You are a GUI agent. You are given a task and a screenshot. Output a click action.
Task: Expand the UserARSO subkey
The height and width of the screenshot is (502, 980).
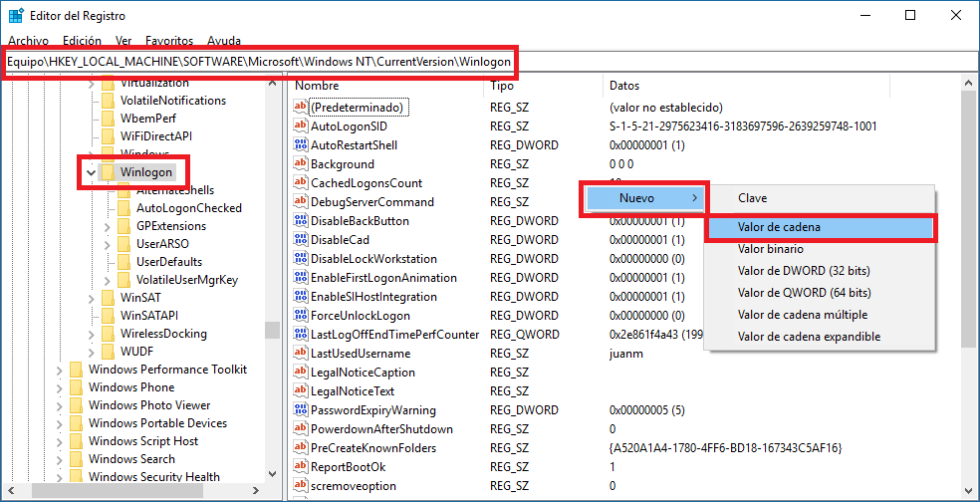tap(108, 244)
